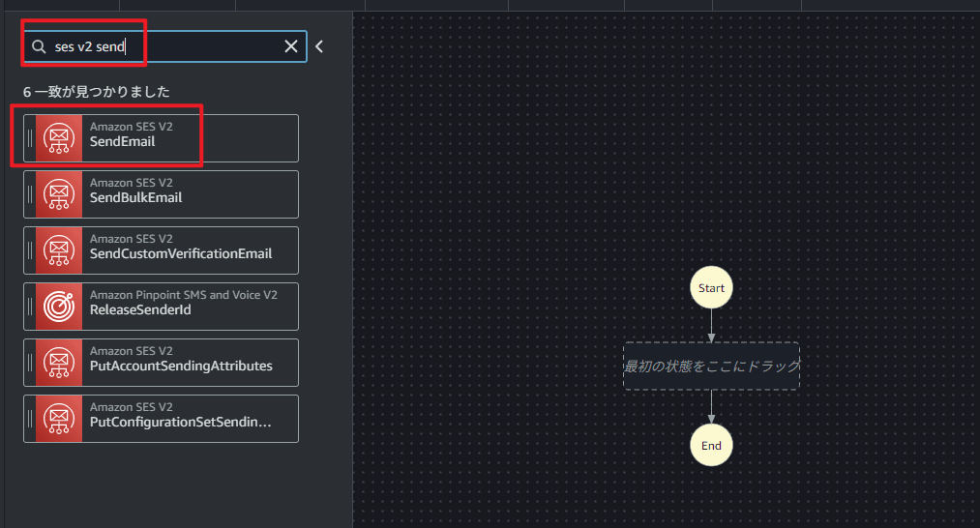
Task: Grab the PutConfigurationSetSendin... drag handle
Action: (29, 419)
